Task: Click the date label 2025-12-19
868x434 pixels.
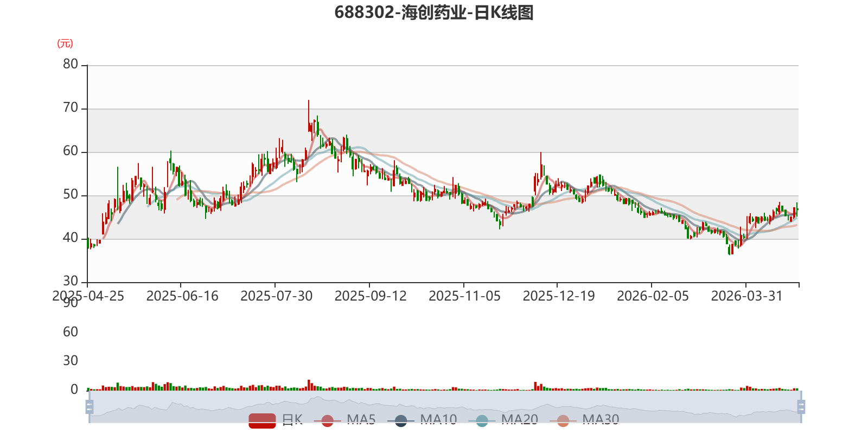Action: tap(559, 296)
